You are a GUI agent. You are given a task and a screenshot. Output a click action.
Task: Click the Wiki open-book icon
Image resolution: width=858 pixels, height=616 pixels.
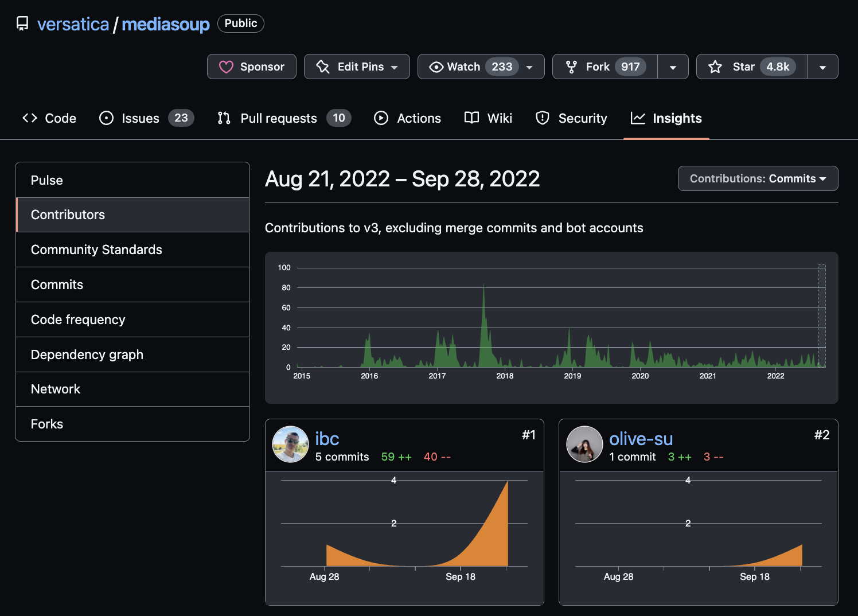coord(471,118)
